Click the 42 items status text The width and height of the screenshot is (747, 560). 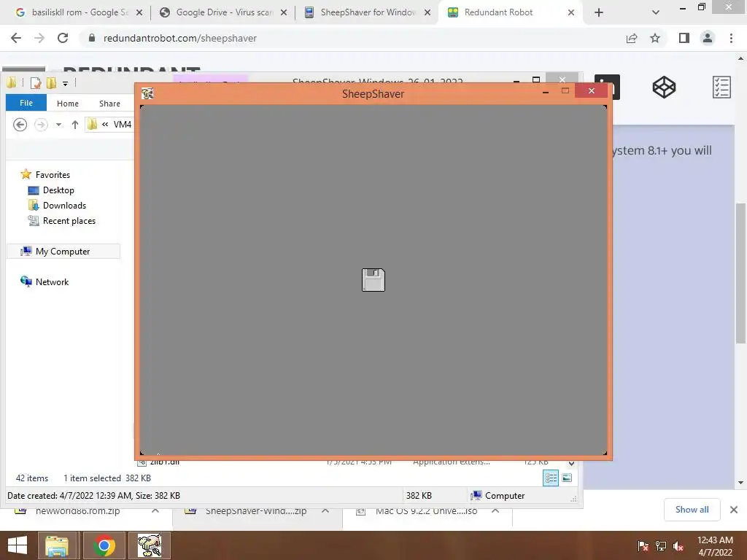32,478
